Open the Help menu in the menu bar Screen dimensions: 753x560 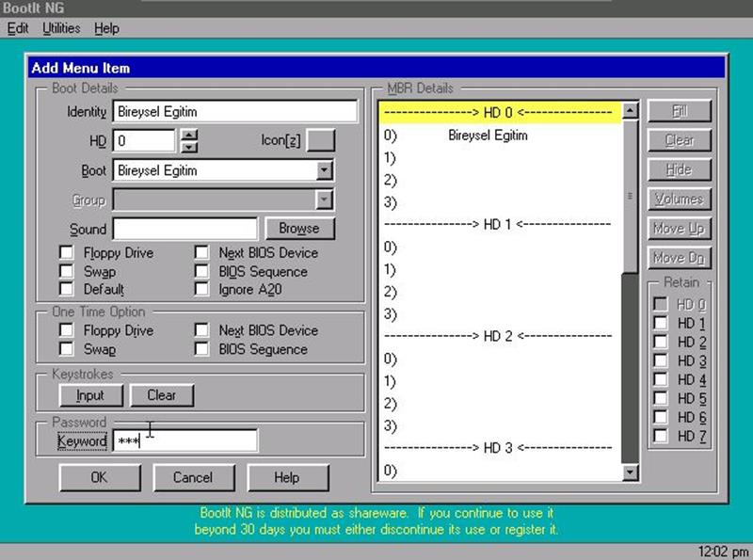pyautogui.click(x=106, y=29)
